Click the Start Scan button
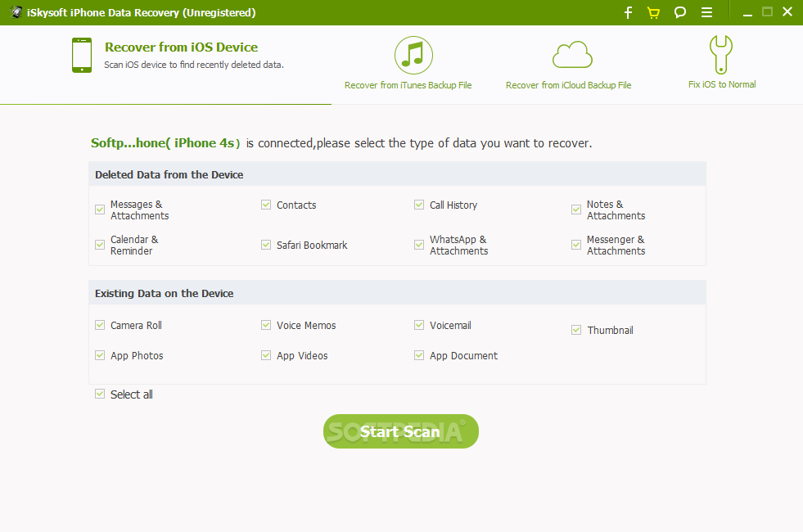This screenshot has width=803, height=532. click(x=401, y=431)
